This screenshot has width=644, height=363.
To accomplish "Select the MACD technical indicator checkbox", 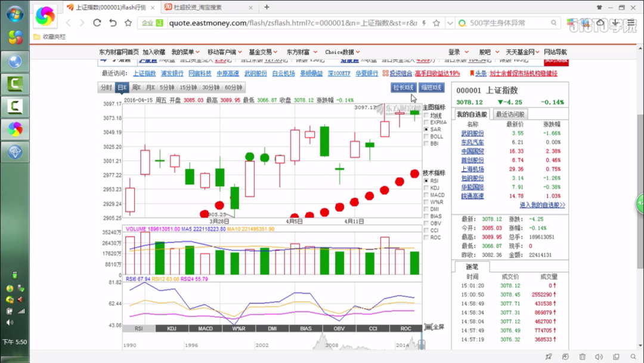I will click(426, 195).
